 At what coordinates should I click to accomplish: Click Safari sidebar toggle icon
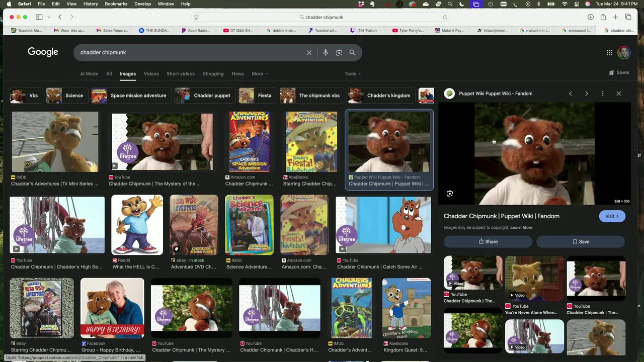pyautogui.click(x=39, y=17)
